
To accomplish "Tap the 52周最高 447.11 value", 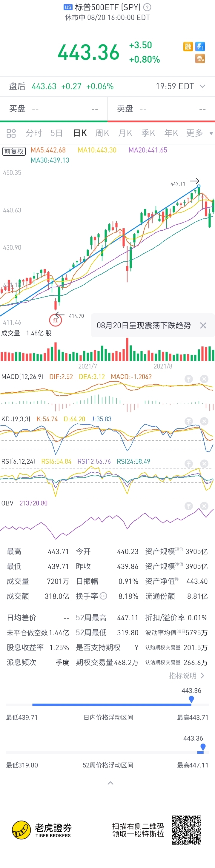I will [x=128, y=618].
